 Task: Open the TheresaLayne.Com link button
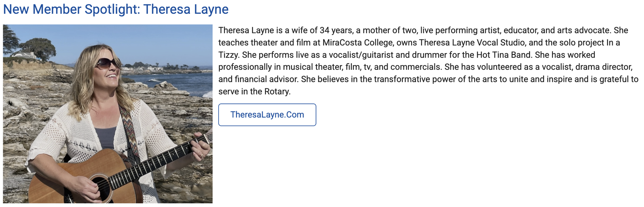[267, 115]
